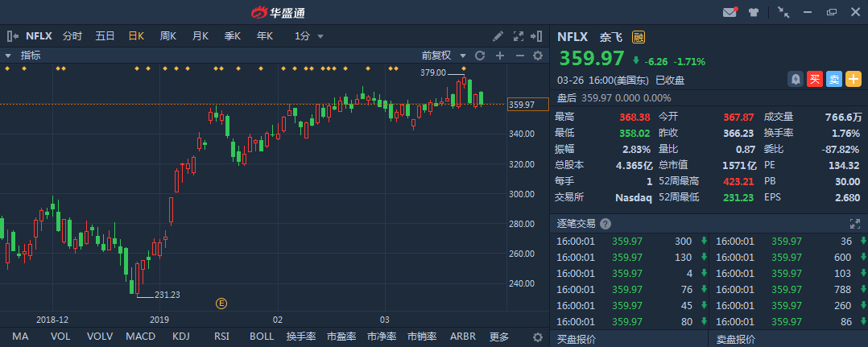The width and height of the screenshot is (868, 347).
Task: Click the red buy button
Action: (x=814, y=79)
